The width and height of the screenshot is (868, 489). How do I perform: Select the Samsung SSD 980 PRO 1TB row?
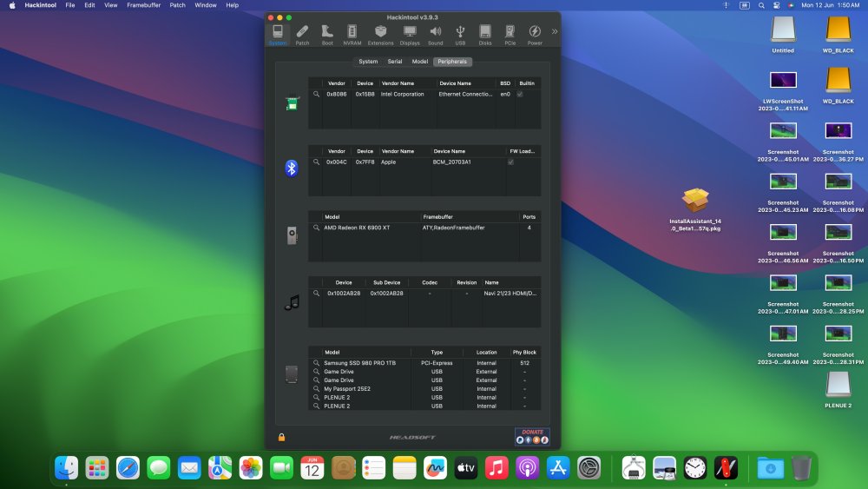click(x=424, y=363)
